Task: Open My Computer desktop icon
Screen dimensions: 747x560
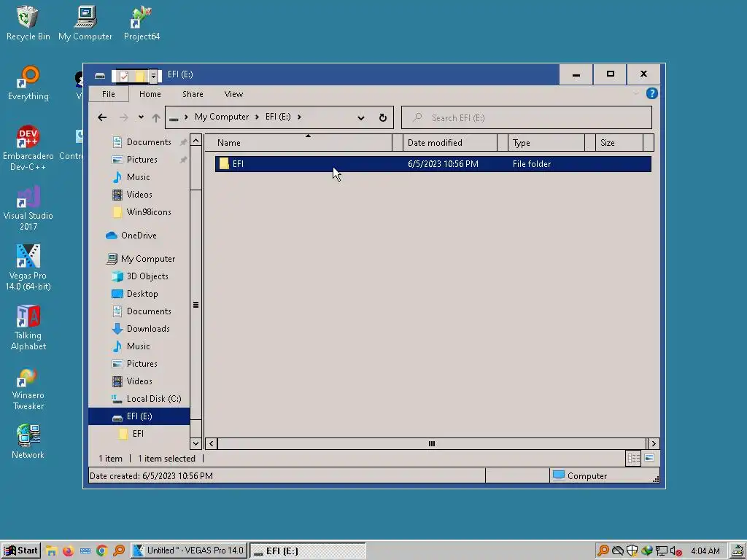Action: coord(85,23)
